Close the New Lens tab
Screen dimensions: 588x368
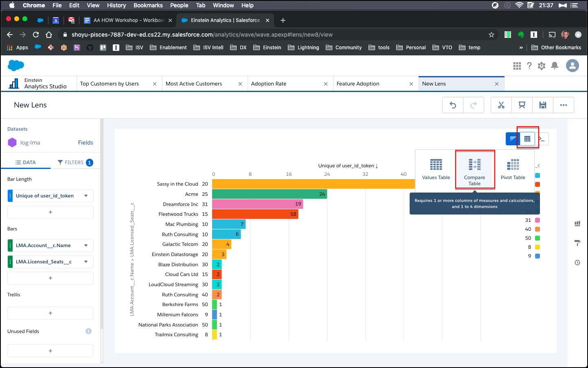pos(497,84)
